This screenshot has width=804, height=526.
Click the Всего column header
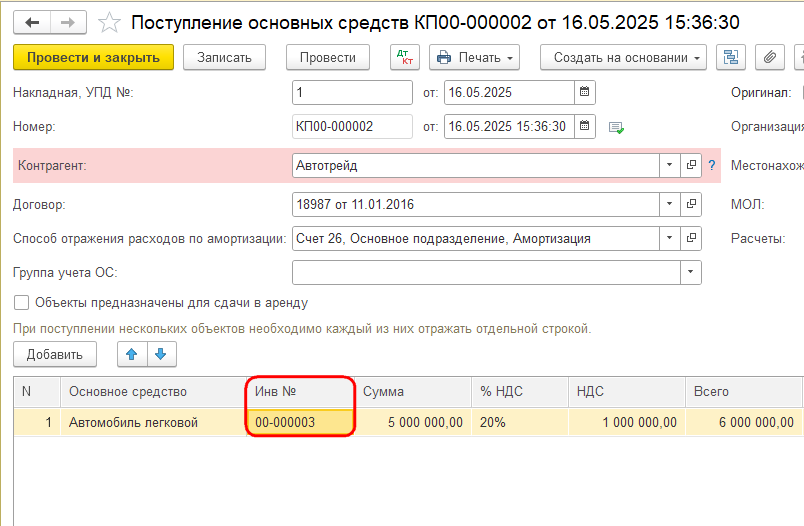(743, 392)
